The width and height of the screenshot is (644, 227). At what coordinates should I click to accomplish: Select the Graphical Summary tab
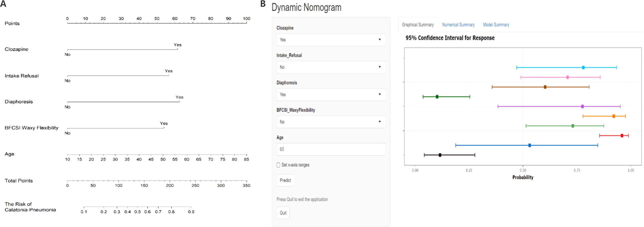(418, 25)
